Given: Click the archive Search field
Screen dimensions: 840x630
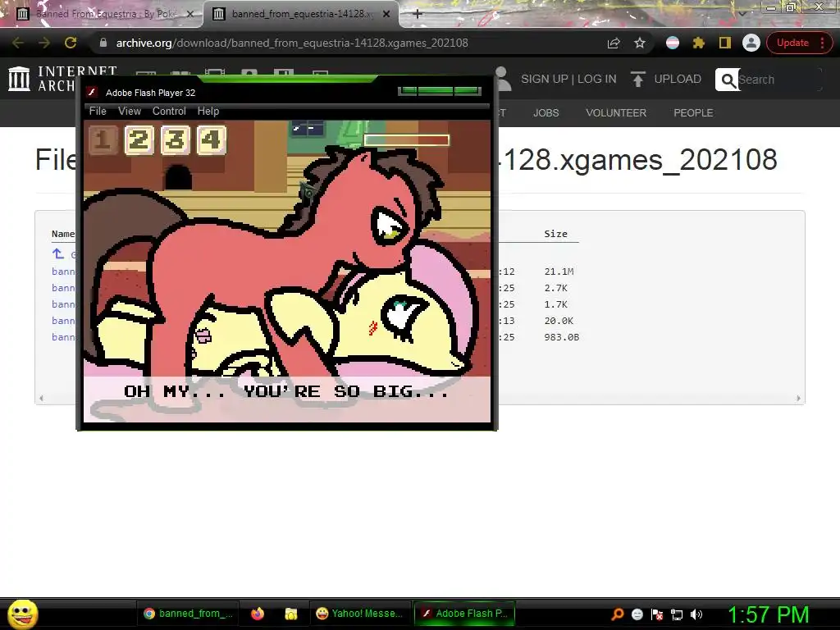Looking at the screenshot, I should click(x=779, y=80).
